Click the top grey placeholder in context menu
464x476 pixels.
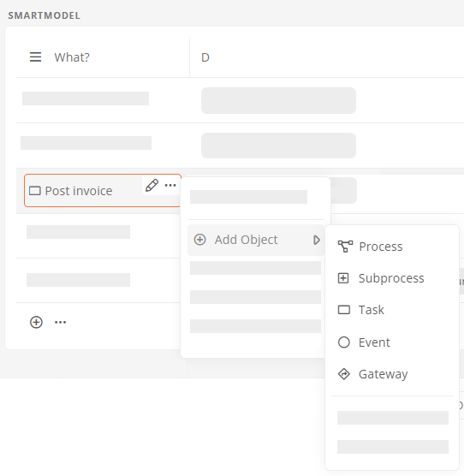point(248,197)
